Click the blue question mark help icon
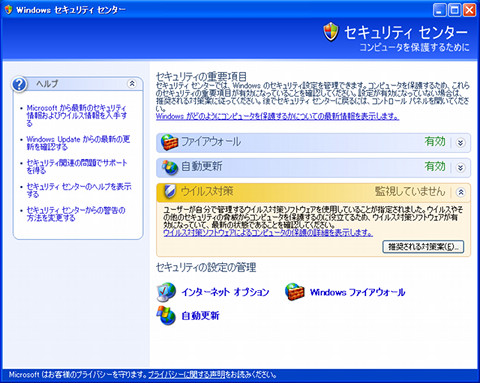This screenshot has height=383, width=480. (19, 84)
